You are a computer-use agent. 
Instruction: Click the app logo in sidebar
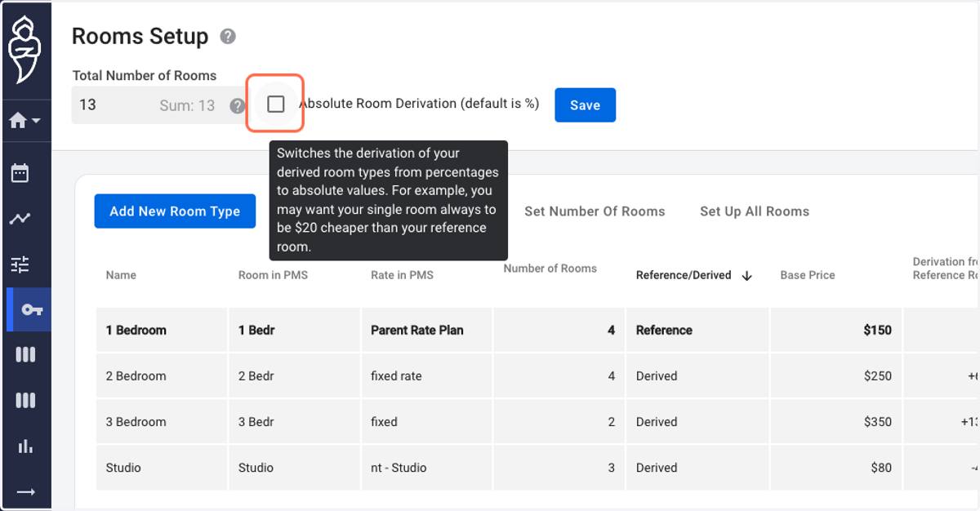24,49
